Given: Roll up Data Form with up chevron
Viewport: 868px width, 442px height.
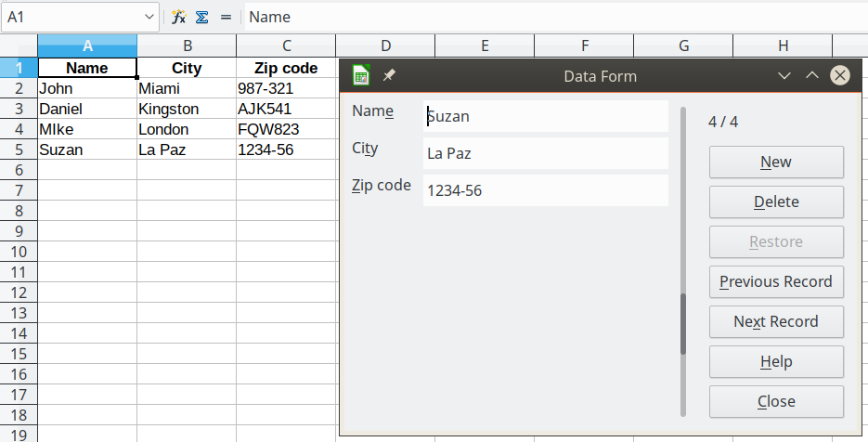Looking at the screenshot, I should coord(811,76).
